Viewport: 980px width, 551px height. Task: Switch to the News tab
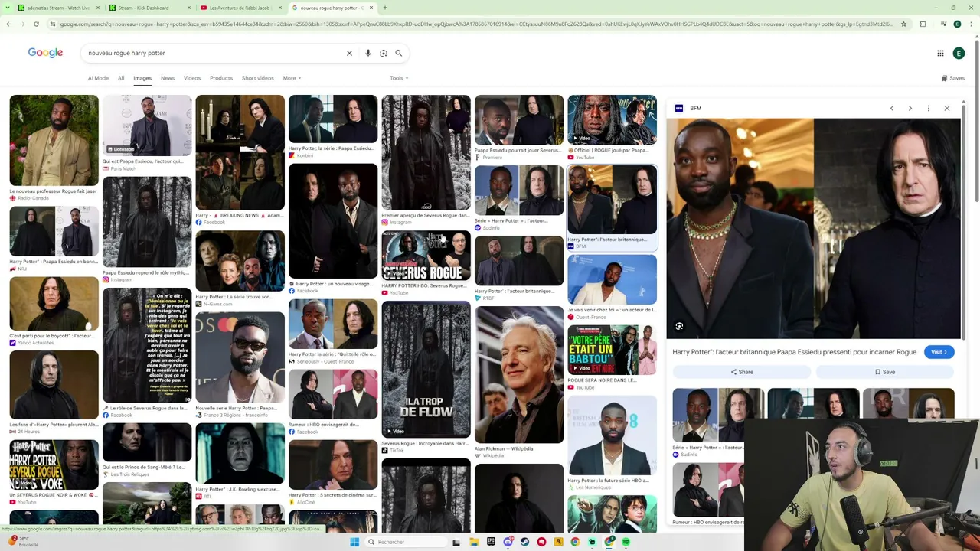[168, 78]
